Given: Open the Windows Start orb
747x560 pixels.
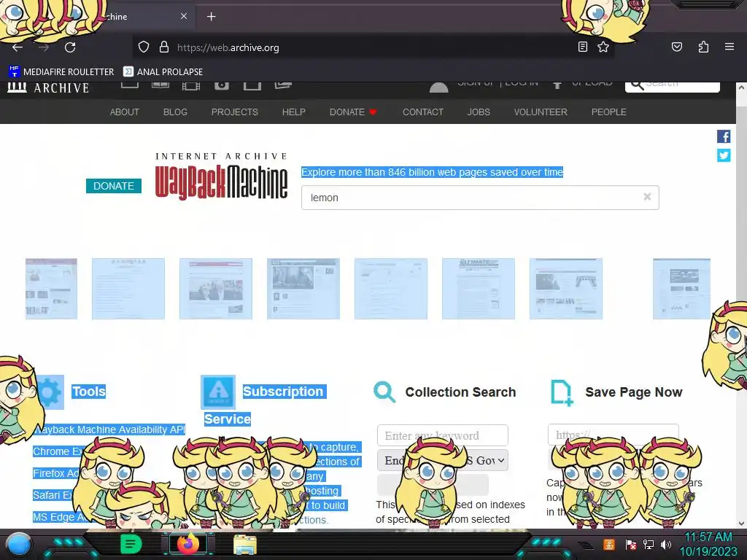Looking at the screenshot, I should (x=19, y=544).
